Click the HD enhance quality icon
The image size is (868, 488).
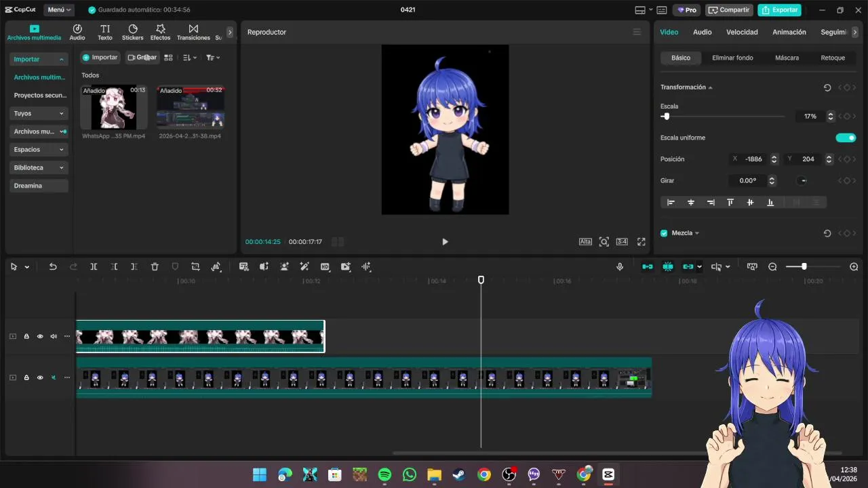coord(325,267)
